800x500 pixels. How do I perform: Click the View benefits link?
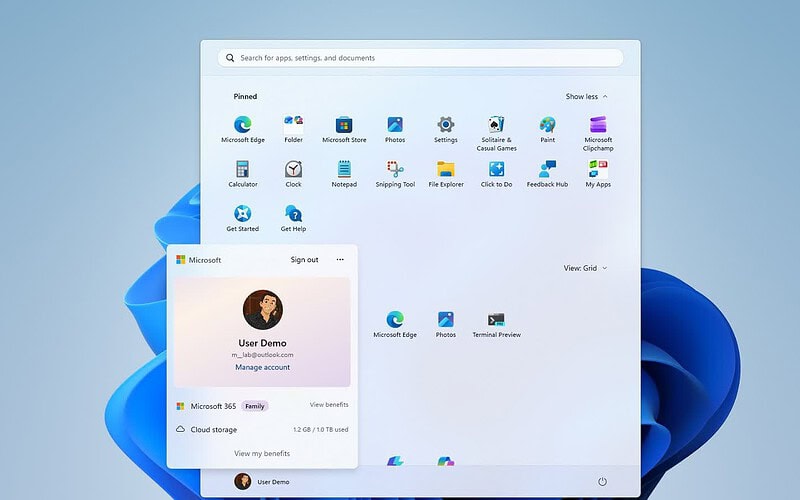point(329,405)
